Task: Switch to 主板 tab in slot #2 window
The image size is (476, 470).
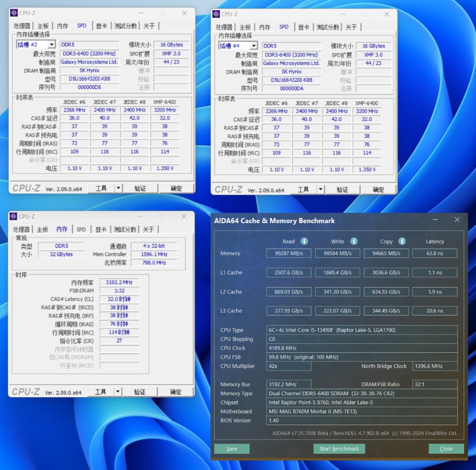Action: point(43,26)
